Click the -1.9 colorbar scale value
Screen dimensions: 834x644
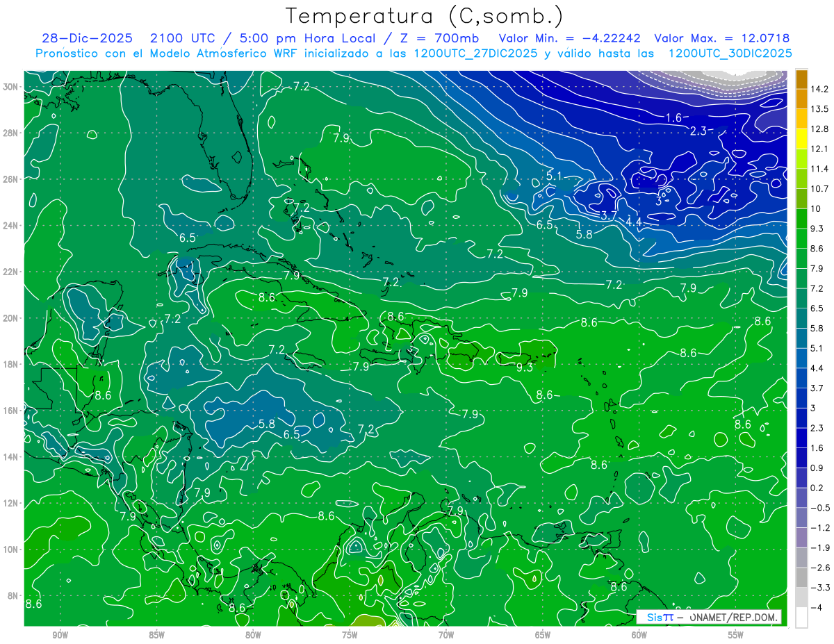pos(819,547)
